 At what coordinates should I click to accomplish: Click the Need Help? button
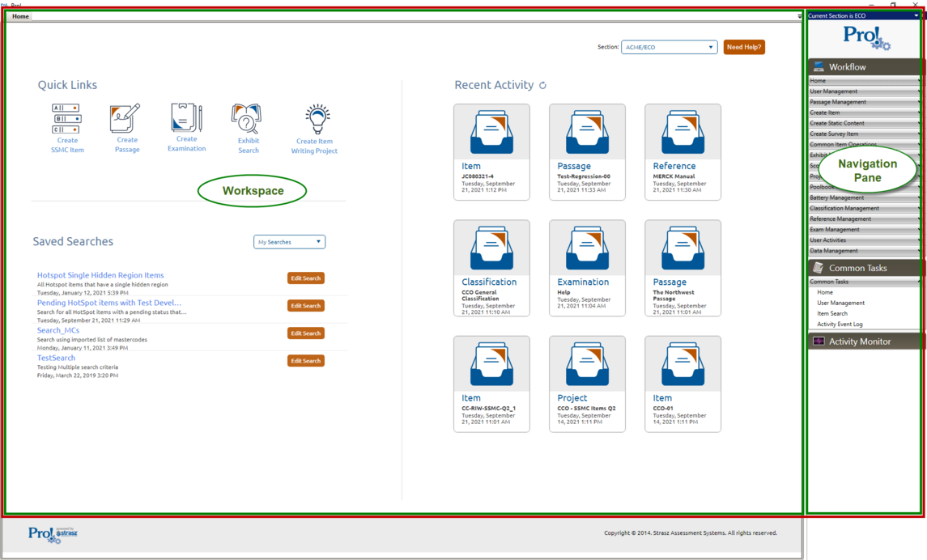[x=743, y=47]
